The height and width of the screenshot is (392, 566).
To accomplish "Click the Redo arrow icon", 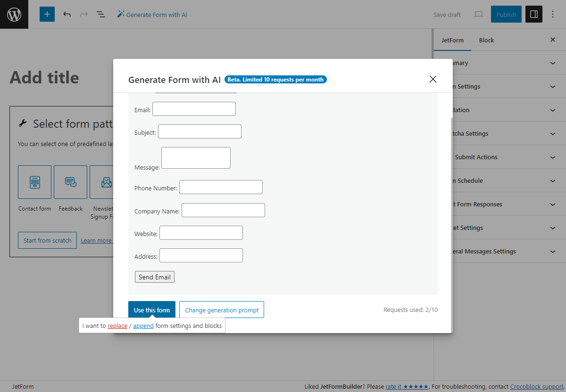I will 83,15.
